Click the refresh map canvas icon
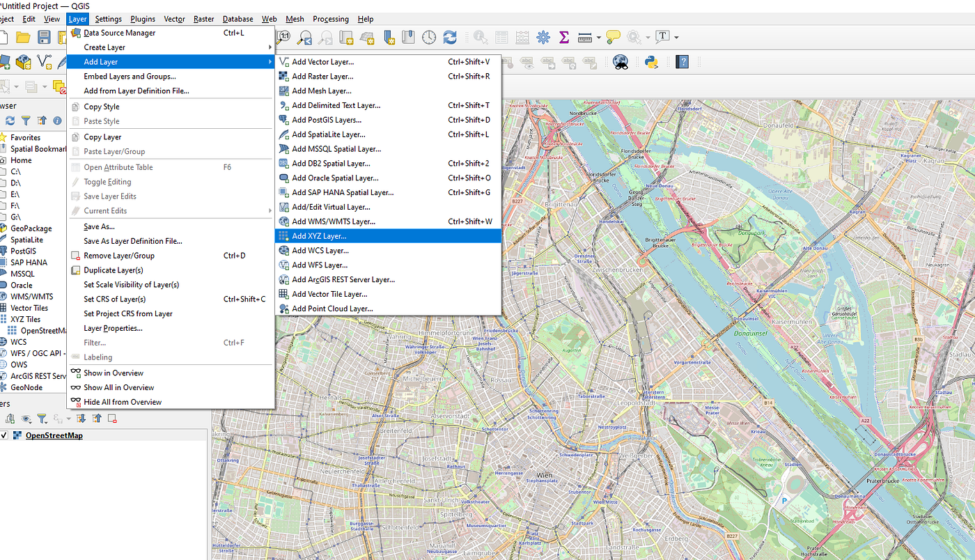975x560 pixels. 450,37
